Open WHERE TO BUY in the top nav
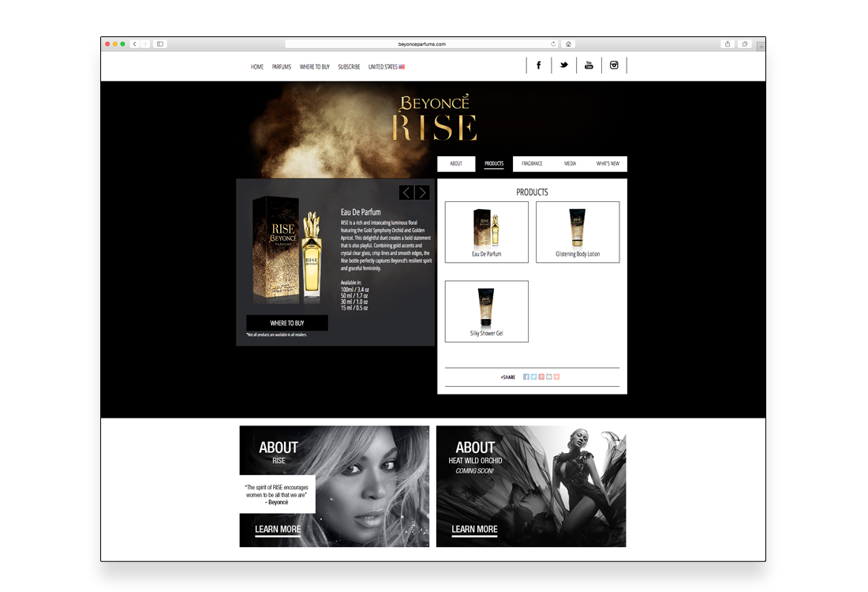 tap(314, 66)
